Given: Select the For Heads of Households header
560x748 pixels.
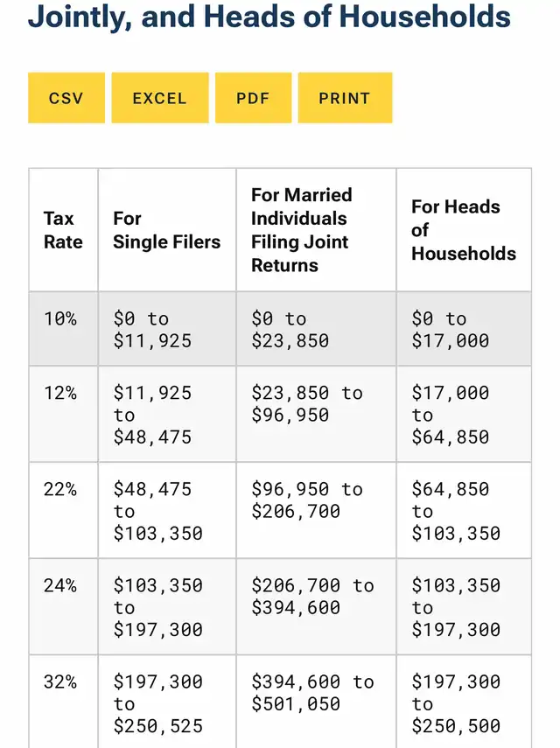Looking at the screenshot, I should (463, 230).
